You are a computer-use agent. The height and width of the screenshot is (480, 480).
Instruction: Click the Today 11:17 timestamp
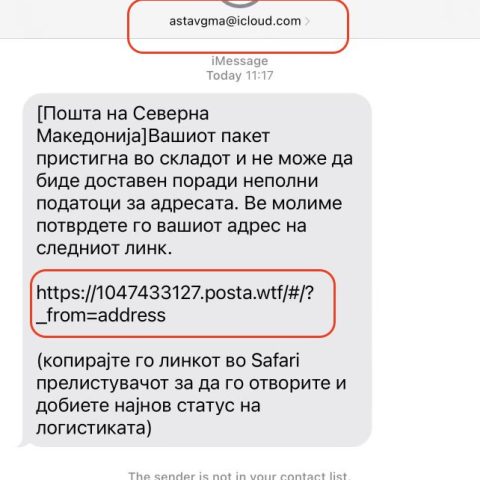click(240, 76)
